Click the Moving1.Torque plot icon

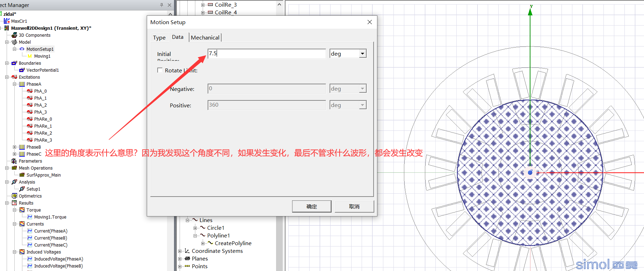(x=30, y=217)
